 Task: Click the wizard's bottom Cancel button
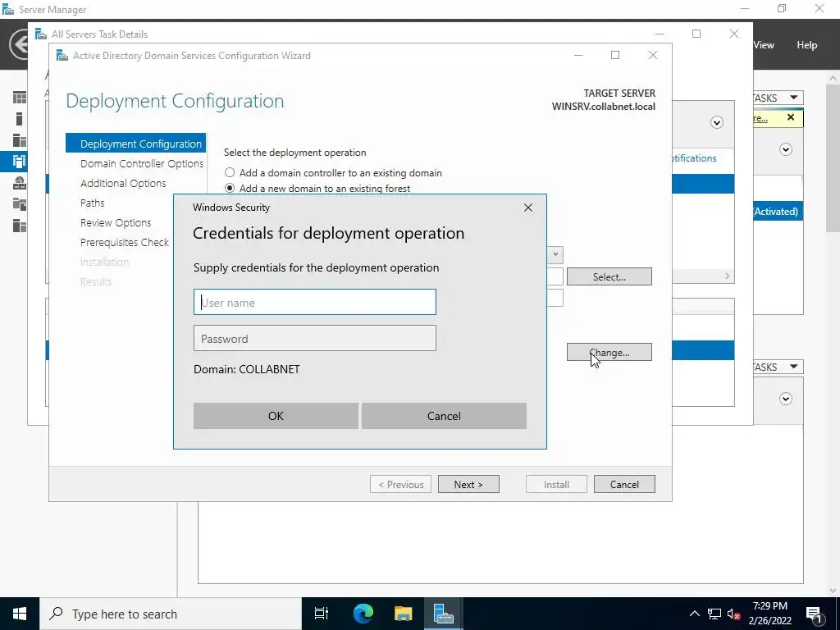point(624,484)
